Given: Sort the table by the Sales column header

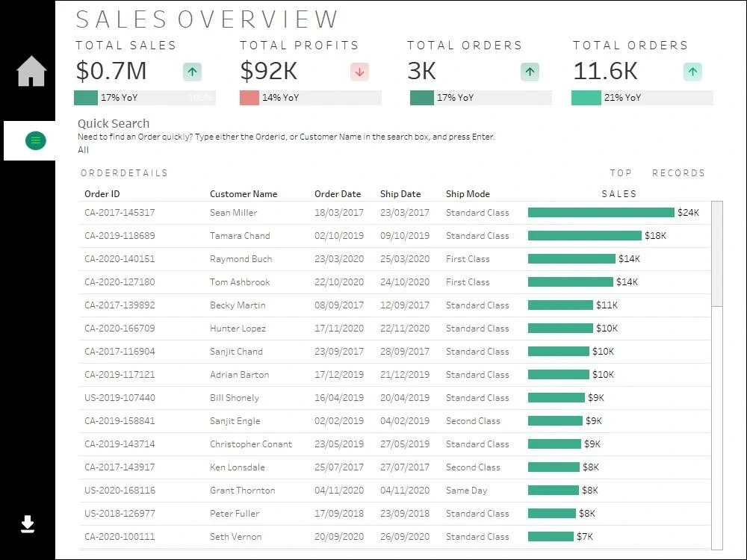Looking at the screenshot, I should pos(619,193).
